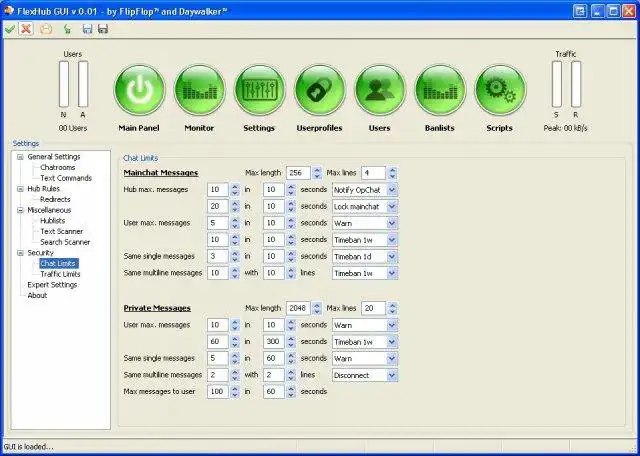Select Chat Limits in the settings tree
Viewport: 640px width, 456px height.
coord(59,263)
